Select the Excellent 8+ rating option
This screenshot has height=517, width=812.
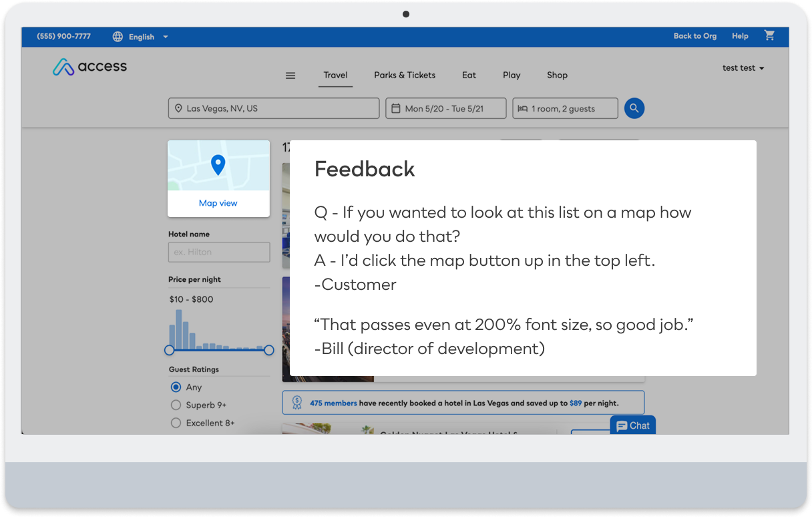203,423
